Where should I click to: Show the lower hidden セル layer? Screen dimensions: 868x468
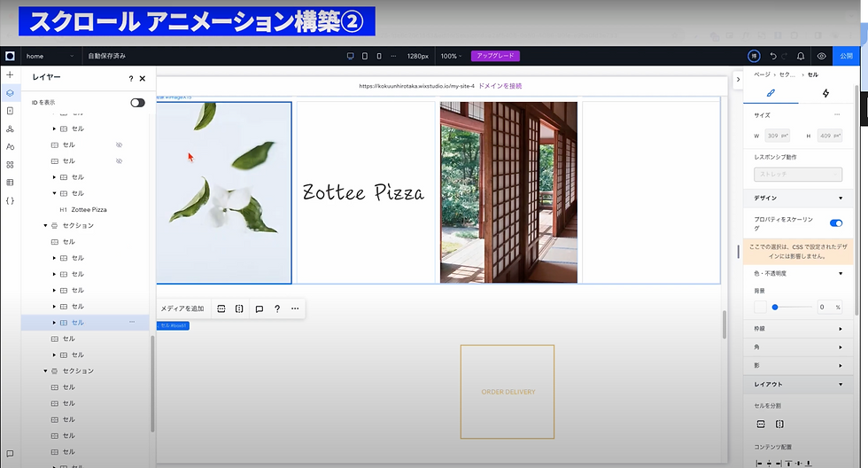[119, 161]
